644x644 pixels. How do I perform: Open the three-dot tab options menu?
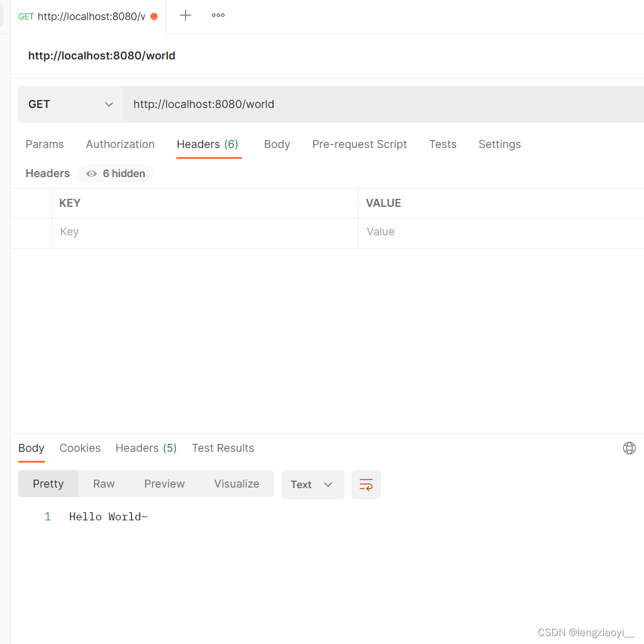218,16
